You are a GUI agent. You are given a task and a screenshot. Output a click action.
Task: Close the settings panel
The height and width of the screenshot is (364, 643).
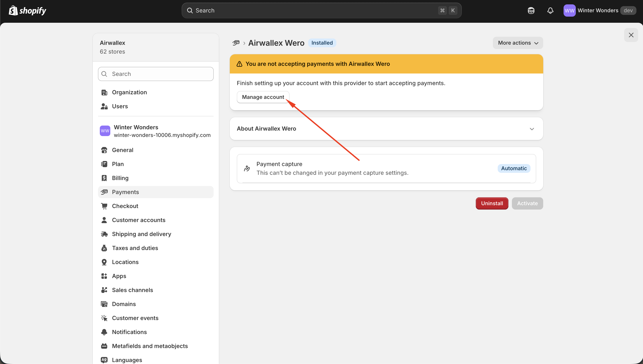click(631, 35)
